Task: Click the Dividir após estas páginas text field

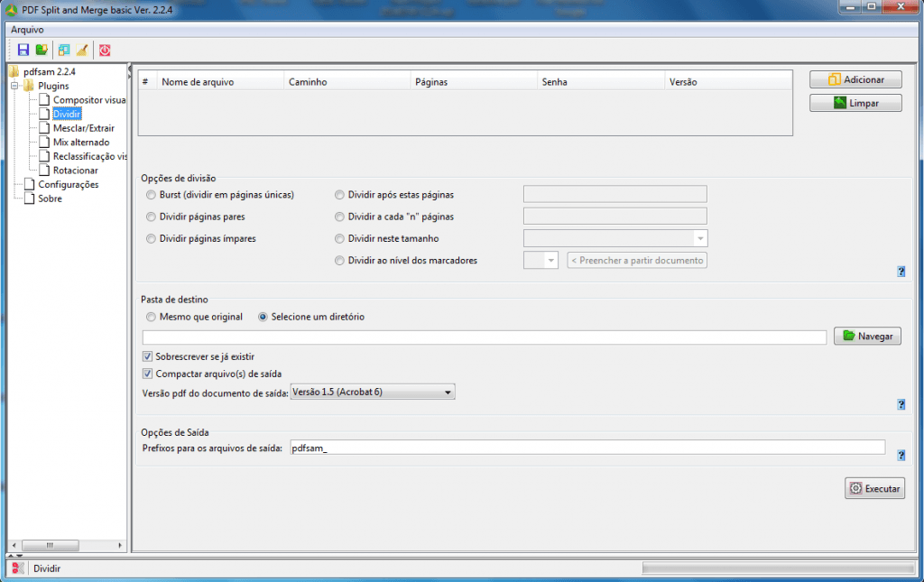Action: pos(615,194)
